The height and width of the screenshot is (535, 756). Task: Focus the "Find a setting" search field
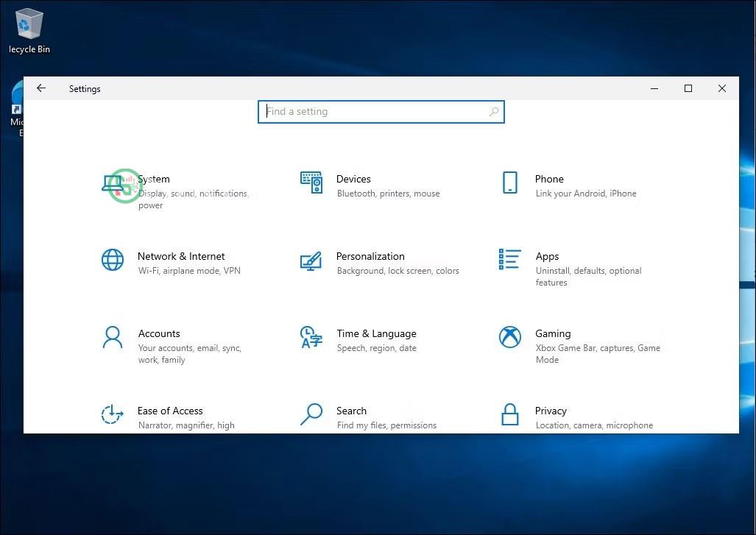click(x=381, y=112)
